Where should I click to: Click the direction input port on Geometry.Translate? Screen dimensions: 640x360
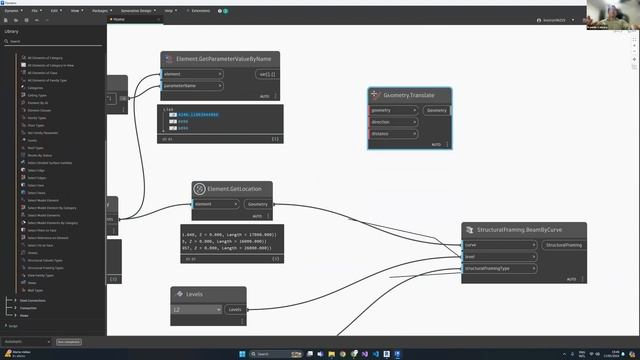click(394, 122)
